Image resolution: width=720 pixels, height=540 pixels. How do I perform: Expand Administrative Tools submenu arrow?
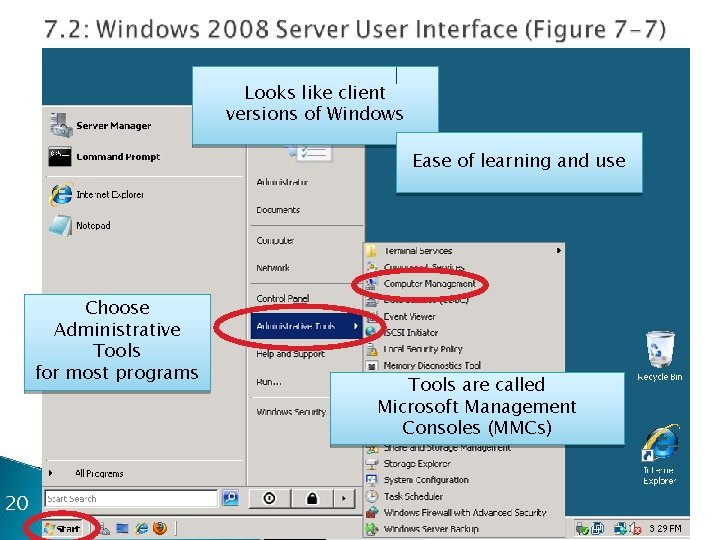tap(355, 326)
